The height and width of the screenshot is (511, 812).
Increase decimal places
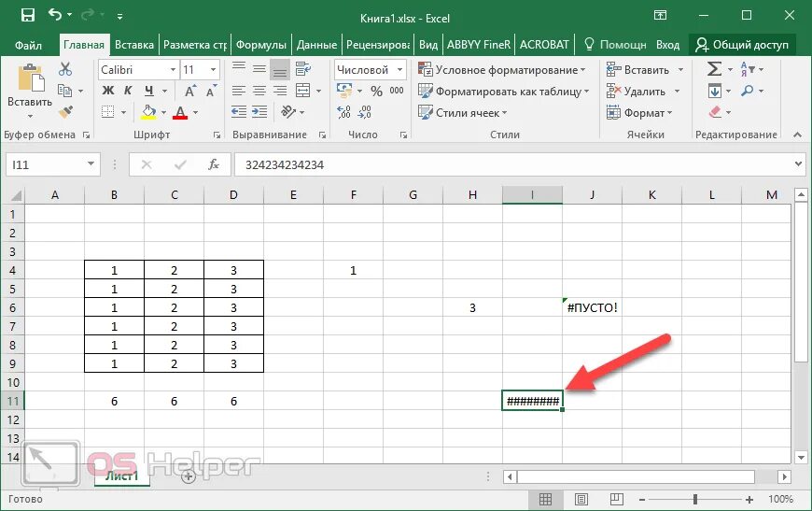[343, 112]
